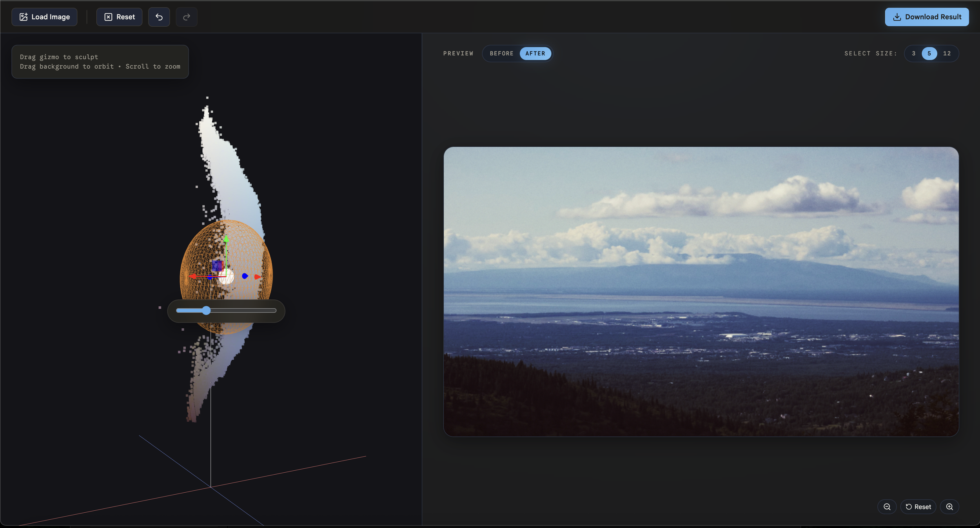Select size 12
Image resolution: width=980 pixels, height=528 pixels.
pos(947,53)
